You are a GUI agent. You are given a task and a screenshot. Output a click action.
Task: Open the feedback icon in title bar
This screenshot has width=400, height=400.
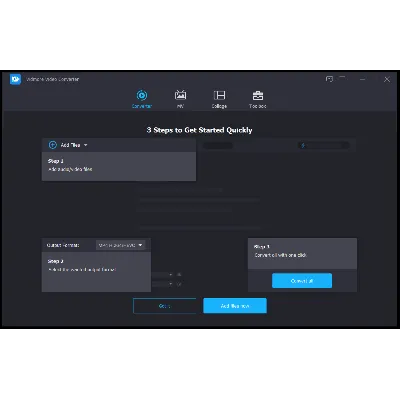[329, 79]
